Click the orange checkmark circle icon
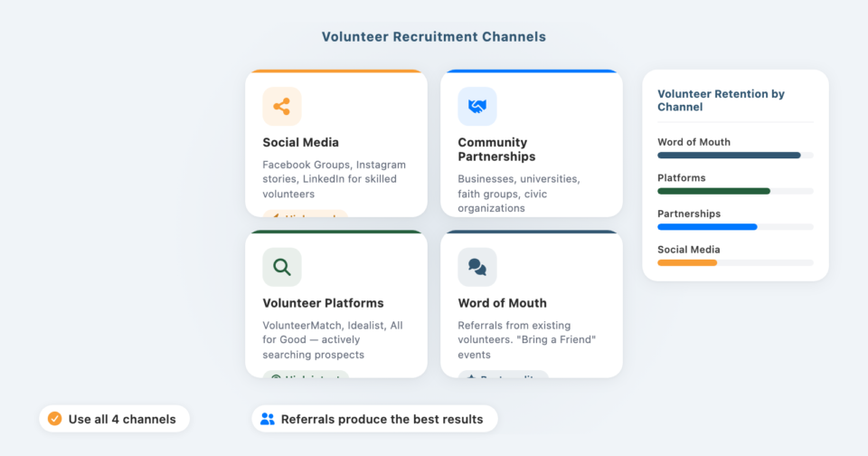Screen dimensions: 868x456 (x=54, y=419)
